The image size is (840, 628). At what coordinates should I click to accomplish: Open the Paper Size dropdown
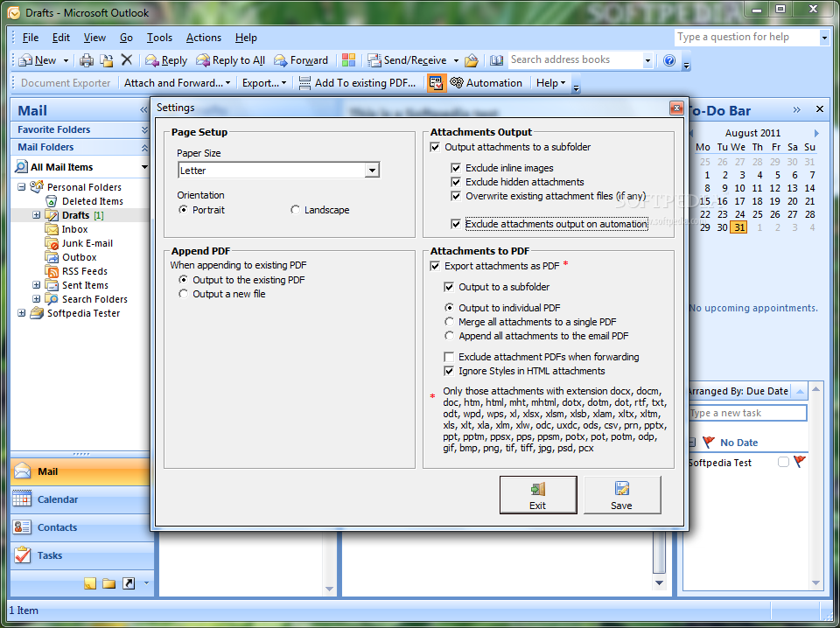[372, 171]
